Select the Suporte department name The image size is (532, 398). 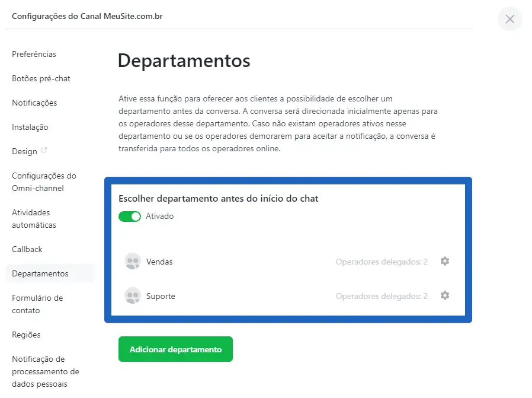(161, 296)
